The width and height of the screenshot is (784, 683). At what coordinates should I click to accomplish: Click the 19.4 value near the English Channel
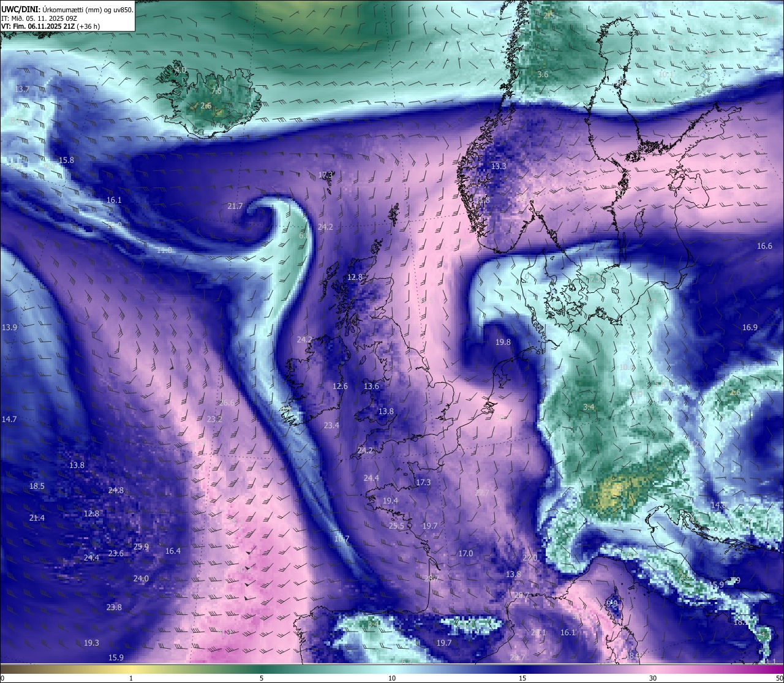click(390, 500)
